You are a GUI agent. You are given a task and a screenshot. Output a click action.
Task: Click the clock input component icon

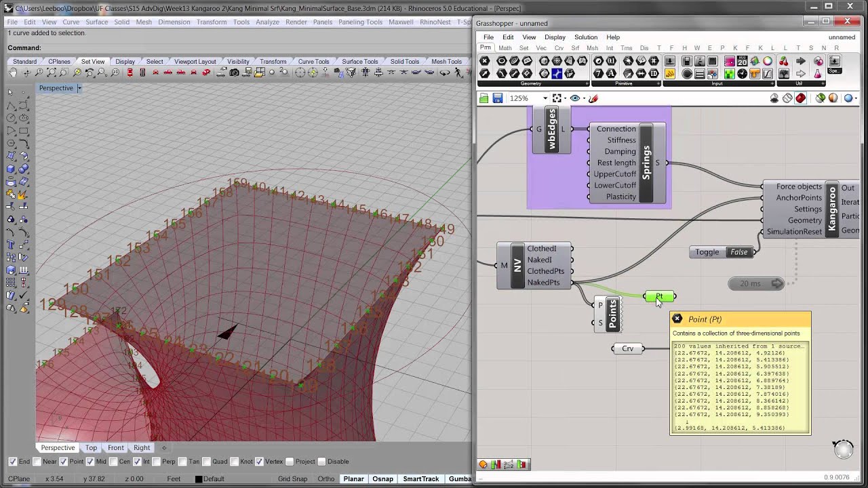[x=742, y=73]
